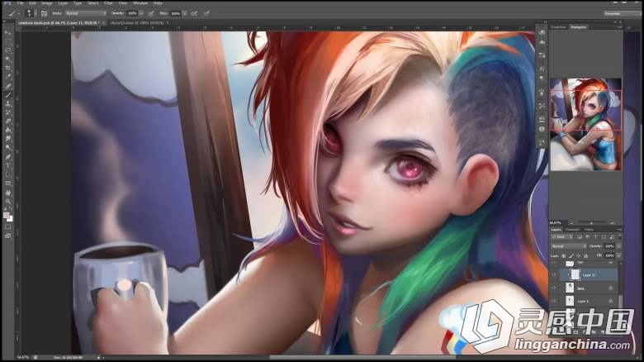This screenshot has height=362, width=644.
Task: Toggle lock transparent pixels
Action: pyautogui.click(x=563, y=256)
